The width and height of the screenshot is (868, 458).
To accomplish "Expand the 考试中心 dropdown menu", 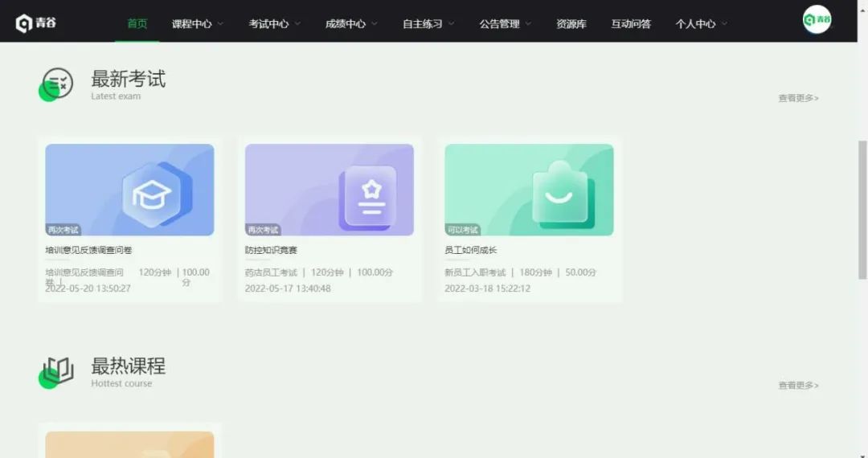I will [x=275, y=24].
